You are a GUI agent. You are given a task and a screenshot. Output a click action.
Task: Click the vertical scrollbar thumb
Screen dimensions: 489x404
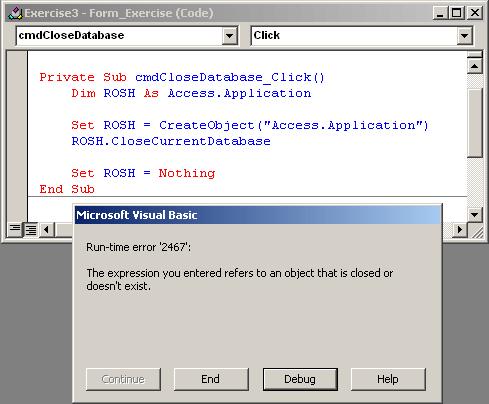[x=475, y=123]
